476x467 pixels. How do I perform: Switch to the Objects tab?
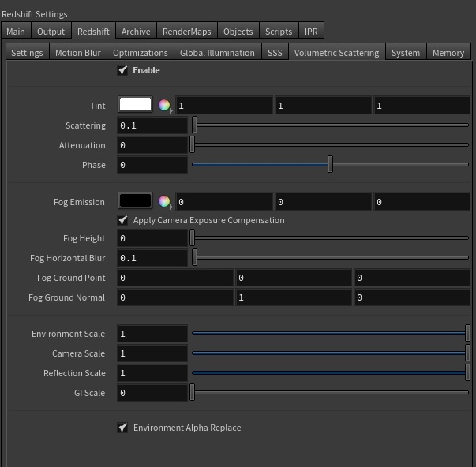click(x=238, y=32)
